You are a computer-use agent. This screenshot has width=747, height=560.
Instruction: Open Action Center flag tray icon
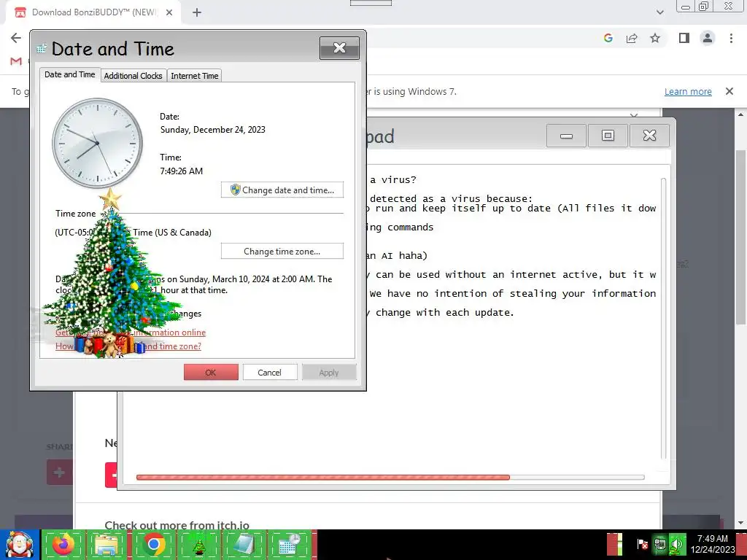[642, 544]
